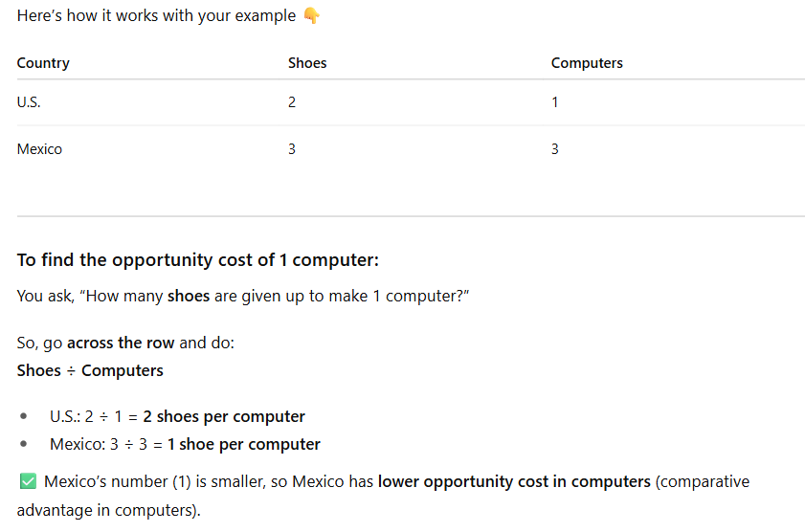Click the bold phrase "across the row"
Image resolution: width=805 pixels, height=532 pixels.
pos(121,343)
